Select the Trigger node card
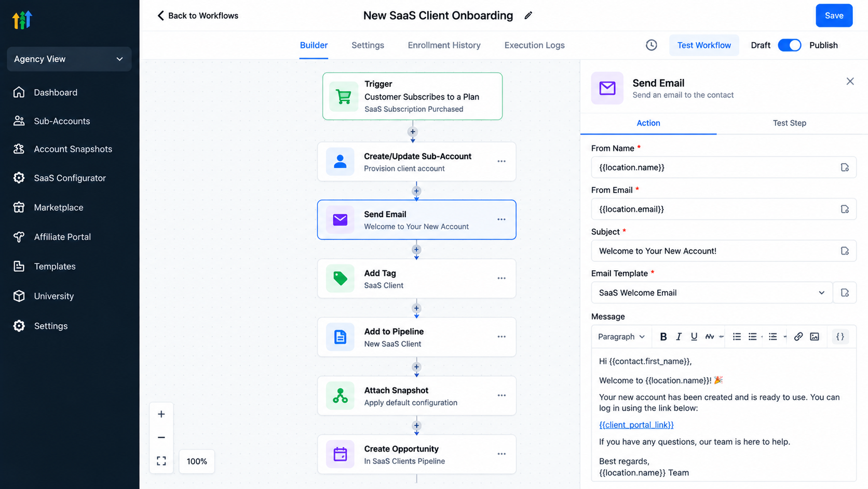 click(412, 96)
